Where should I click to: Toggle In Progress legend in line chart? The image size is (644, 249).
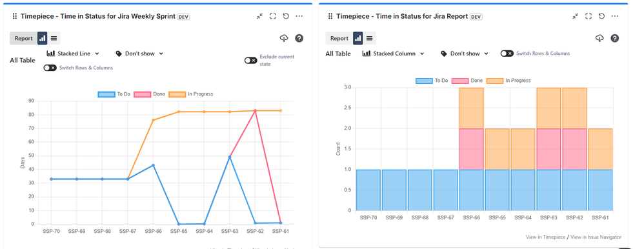pos(190,94)
